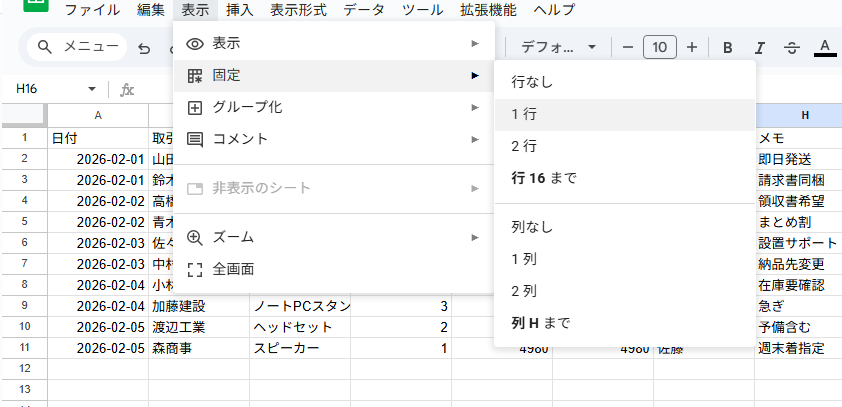Expand the Name Box dropdown arrow

coord(92,89)
